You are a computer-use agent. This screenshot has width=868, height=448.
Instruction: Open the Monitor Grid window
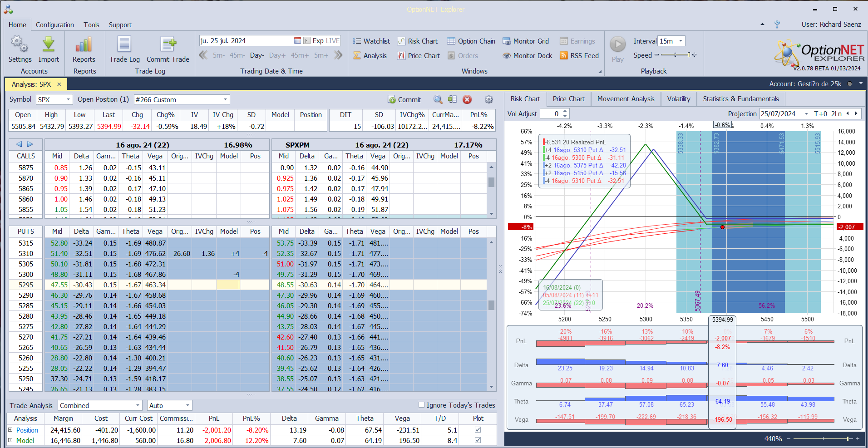point(526,41)
